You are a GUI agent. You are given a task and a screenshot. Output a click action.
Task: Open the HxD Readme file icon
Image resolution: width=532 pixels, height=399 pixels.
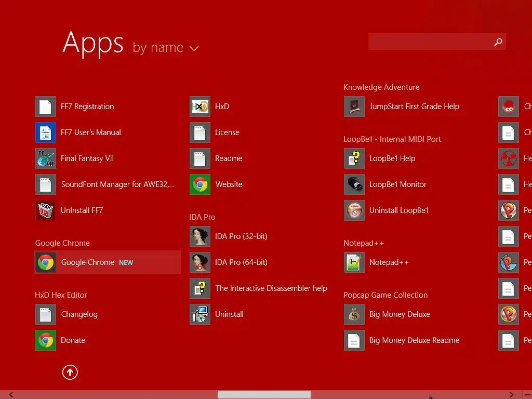click(x=200, y=158)
